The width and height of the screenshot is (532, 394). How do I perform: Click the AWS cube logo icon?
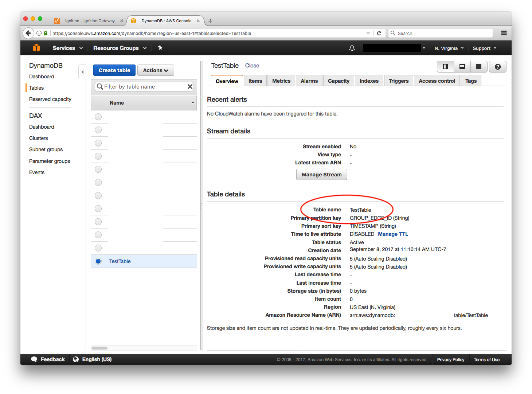click(36, 48)
